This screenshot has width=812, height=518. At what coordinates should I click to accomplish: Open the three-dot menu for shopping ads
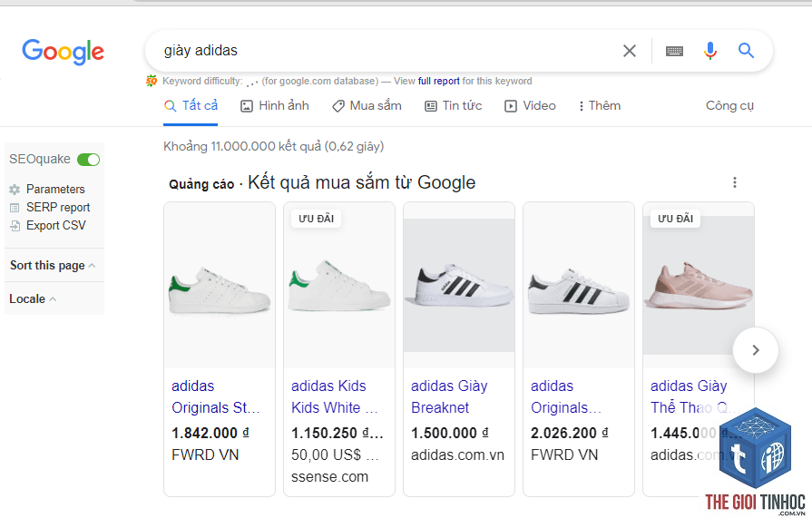[734, 182]
